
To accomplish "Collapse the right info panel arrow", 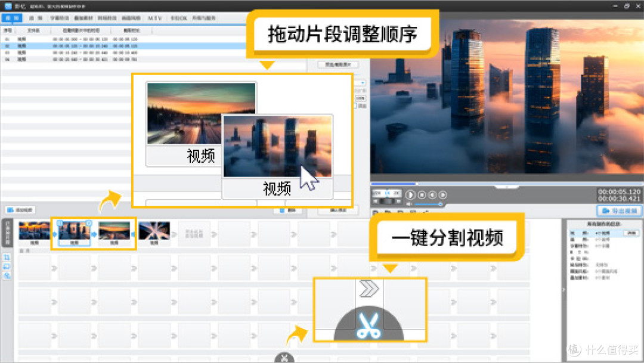I will [x=563, y=290].
